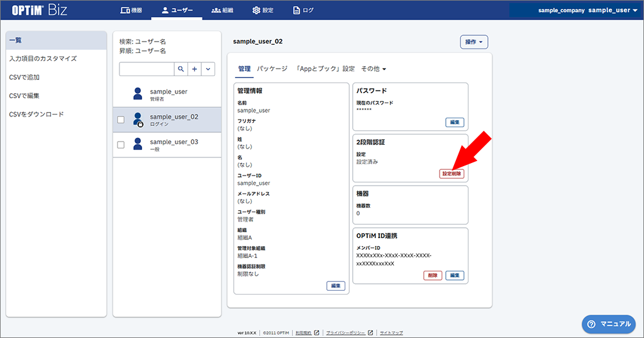Open the マニュアル help button
This screenshot has width=644, height=338.
(609, 324)
